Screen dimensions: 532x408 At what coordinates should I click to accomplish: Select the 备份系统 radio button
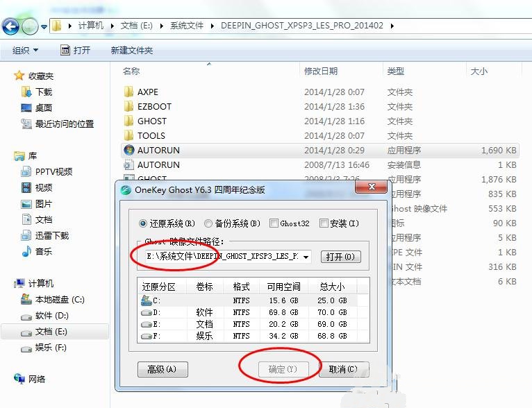pos(208,223)
